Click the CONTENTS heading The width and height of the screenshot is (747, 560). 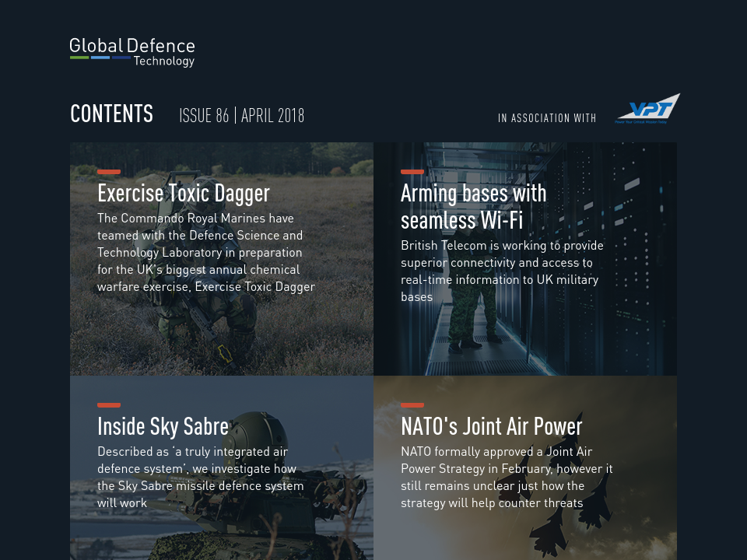coord(111,114)
